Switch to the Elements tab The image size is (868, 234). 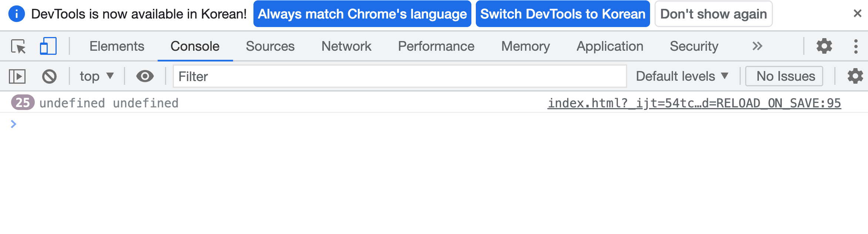pyautogui.click(x=117, y=46)
